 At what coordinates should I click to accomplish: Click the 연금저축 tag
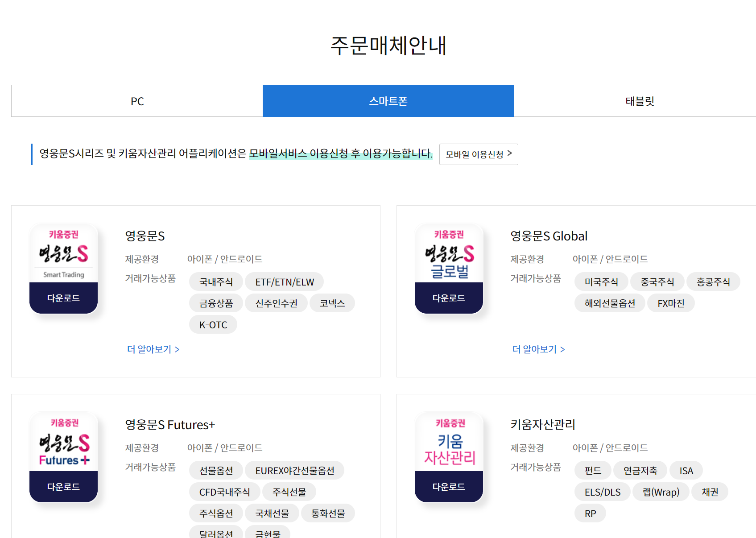click(x=640, y=471)
